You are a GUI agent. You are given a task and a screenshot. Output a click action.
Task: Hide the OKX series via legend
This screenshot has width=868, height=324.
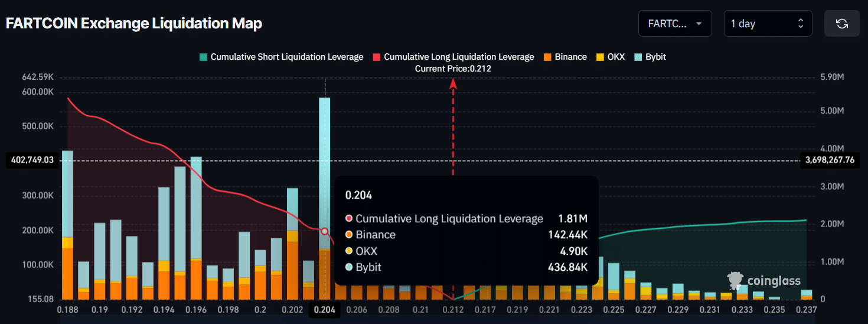point(610,57)
